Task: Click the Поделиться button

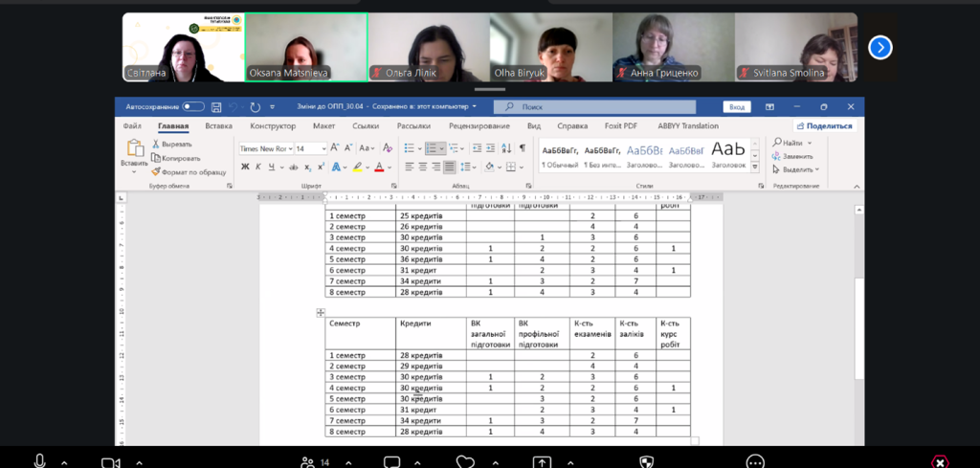Action: coord(824,125)
